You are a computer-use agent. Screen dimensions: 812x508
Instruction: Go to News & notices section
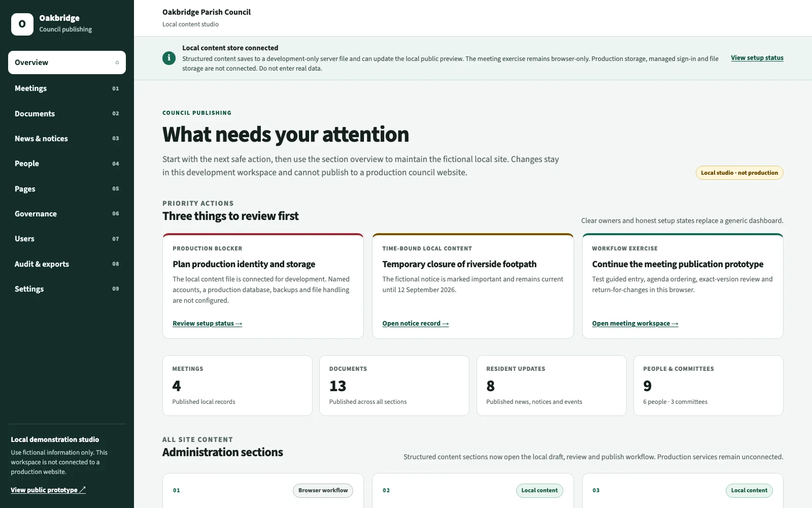[x=67, y=138]
